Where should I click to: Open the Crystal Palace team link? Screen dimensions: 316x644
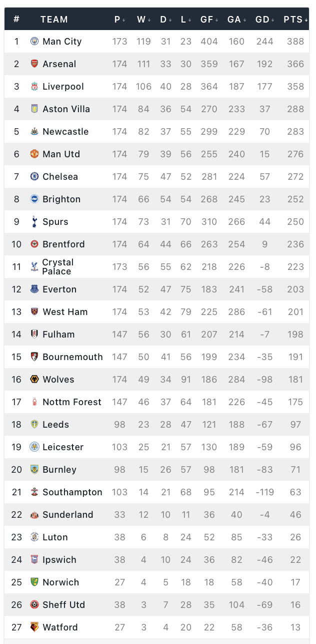tap(57, 266)
